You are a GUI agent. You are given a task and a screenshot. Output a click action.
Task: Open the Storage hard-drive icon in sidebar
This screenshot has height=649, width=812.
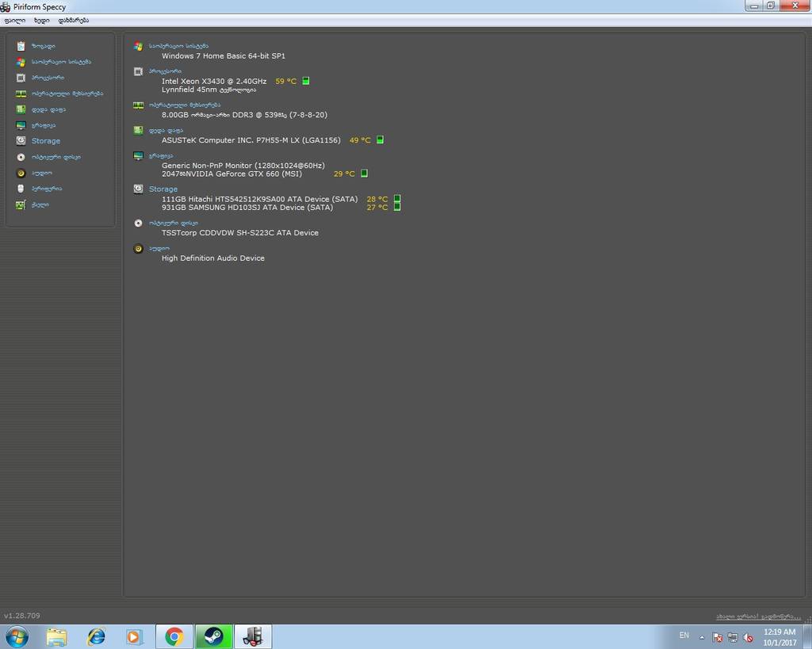click(21, 141)
